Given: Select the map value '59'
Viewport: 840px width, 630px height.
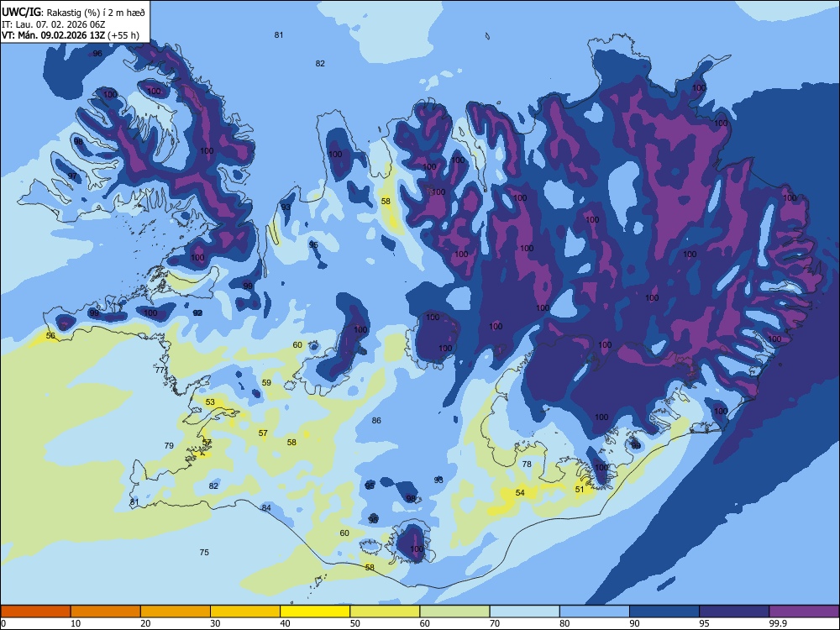Looking at the screenshot, I should 266,382.
